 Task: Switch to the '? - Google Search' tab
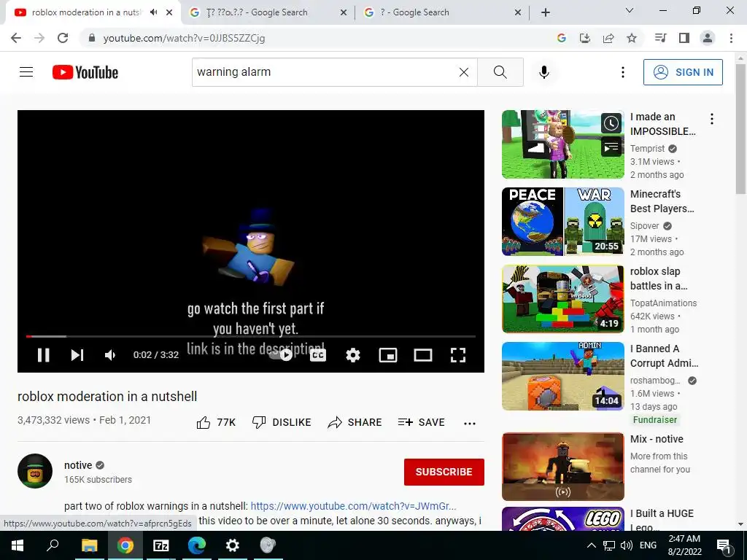pos(442,12)
